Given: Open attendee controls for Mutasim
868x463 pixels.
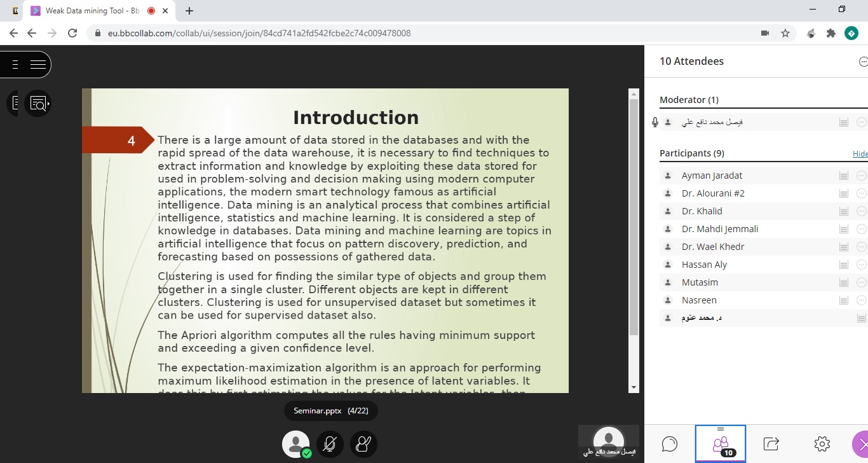Looking at the screenshot, I should pos(862,282).
